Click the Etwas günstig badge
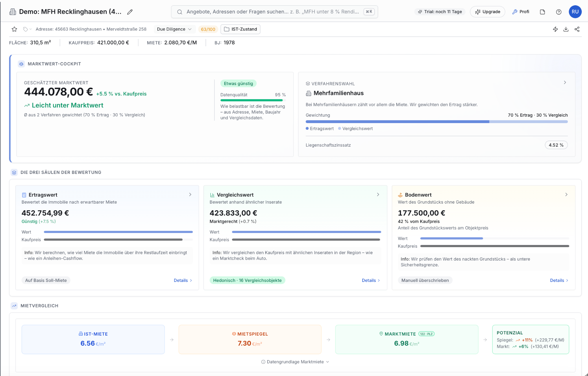The width and height of the screenshot is (588, 376). coord(238,83)
